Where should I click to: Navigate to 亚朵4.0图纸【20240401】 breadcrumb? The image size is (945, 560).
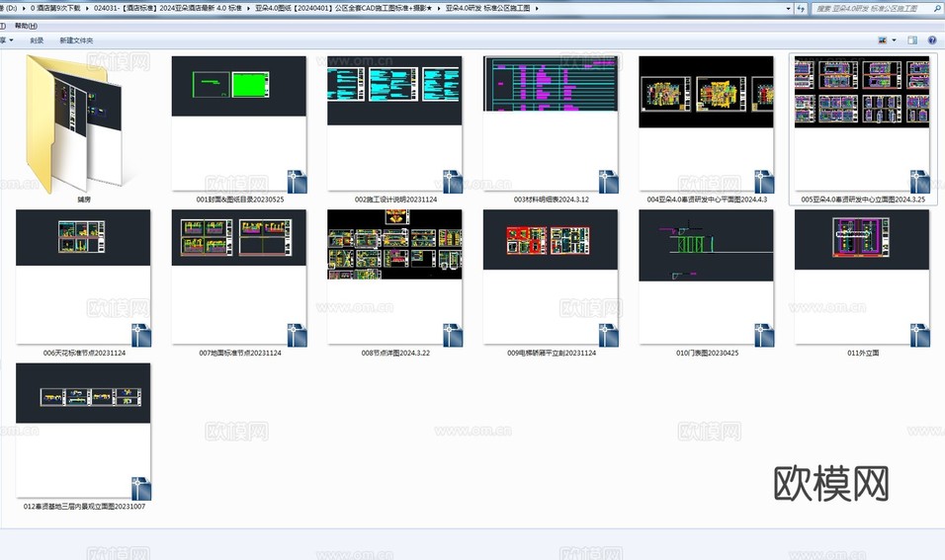click(x=344, y=9)
